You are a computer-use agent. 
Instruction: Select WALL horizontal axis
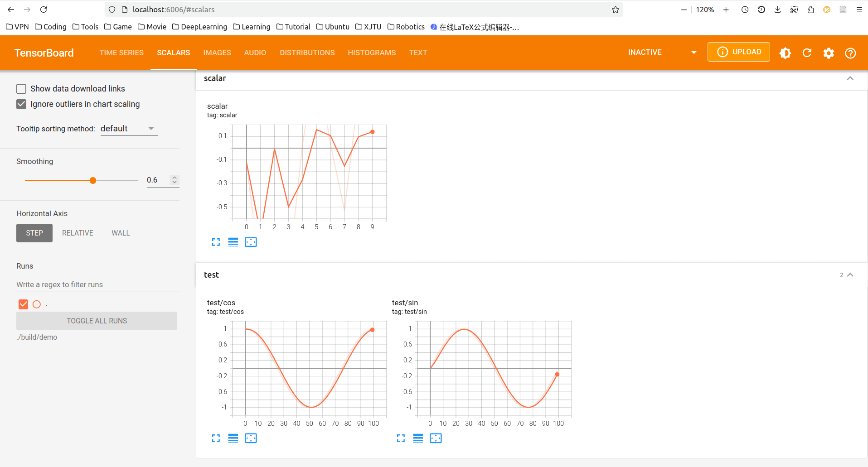click(121, 233)
